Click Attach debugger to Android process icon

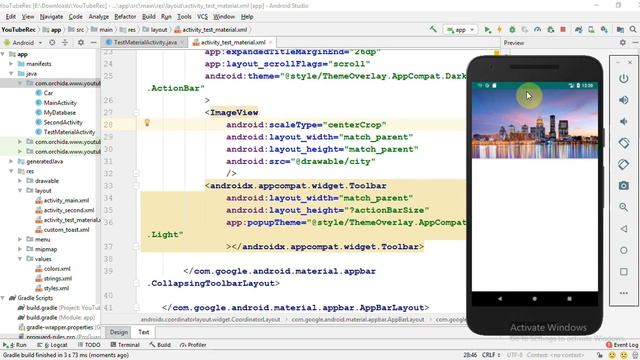(551, 30)
